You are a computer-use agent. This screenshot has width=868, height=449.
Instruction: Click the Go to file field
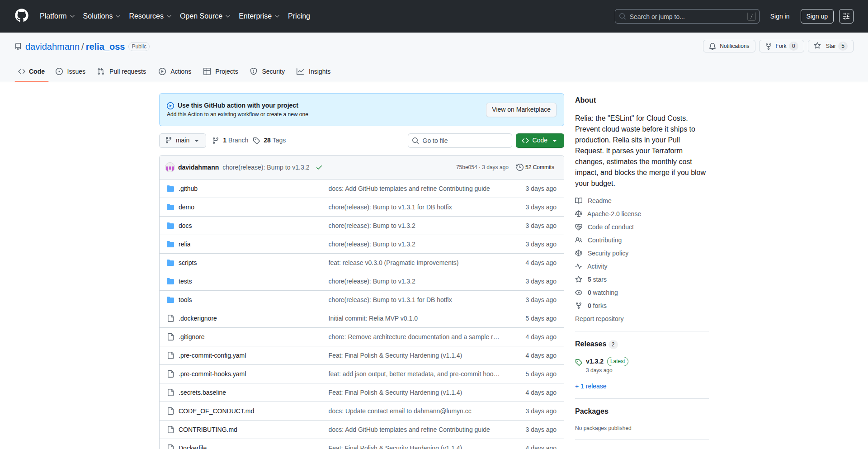460,141
